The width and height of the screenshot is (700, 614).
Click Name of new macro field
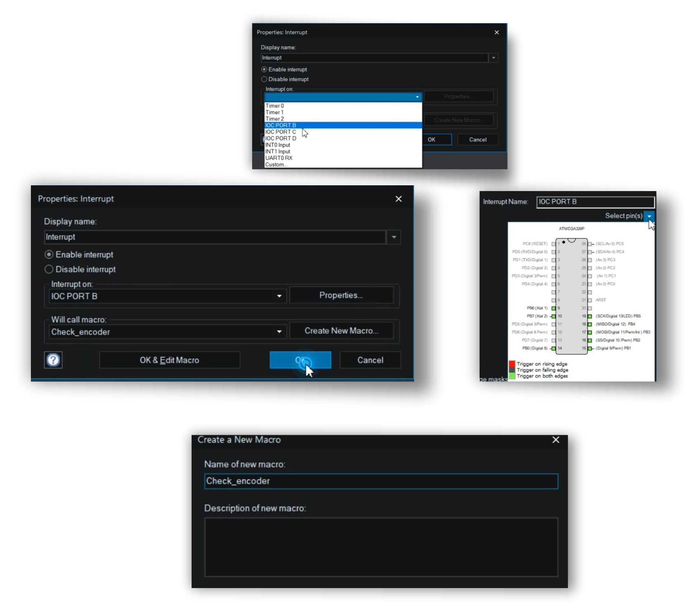[x=381, y=481]
